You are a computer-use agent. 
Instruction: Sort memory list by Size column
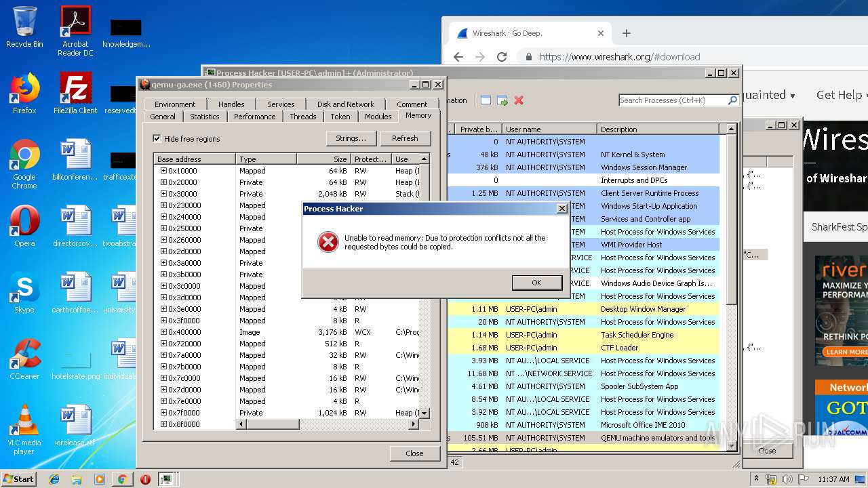click(323, 159)
